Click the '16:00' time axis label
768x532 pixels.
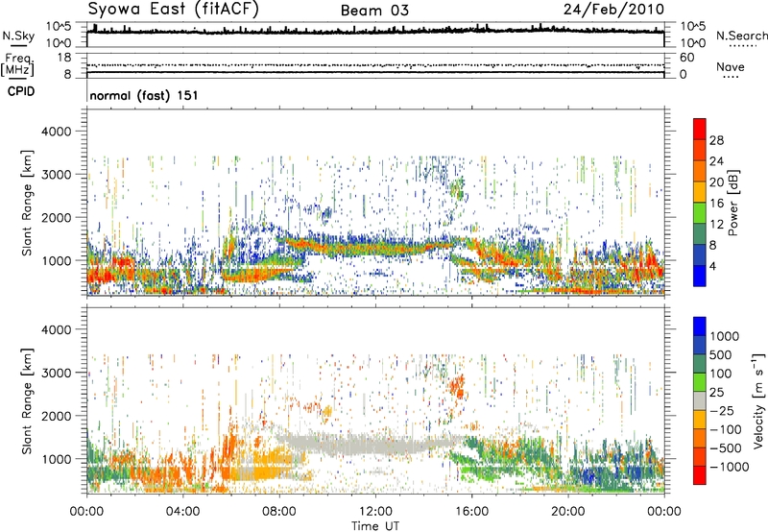click(471, 512)
